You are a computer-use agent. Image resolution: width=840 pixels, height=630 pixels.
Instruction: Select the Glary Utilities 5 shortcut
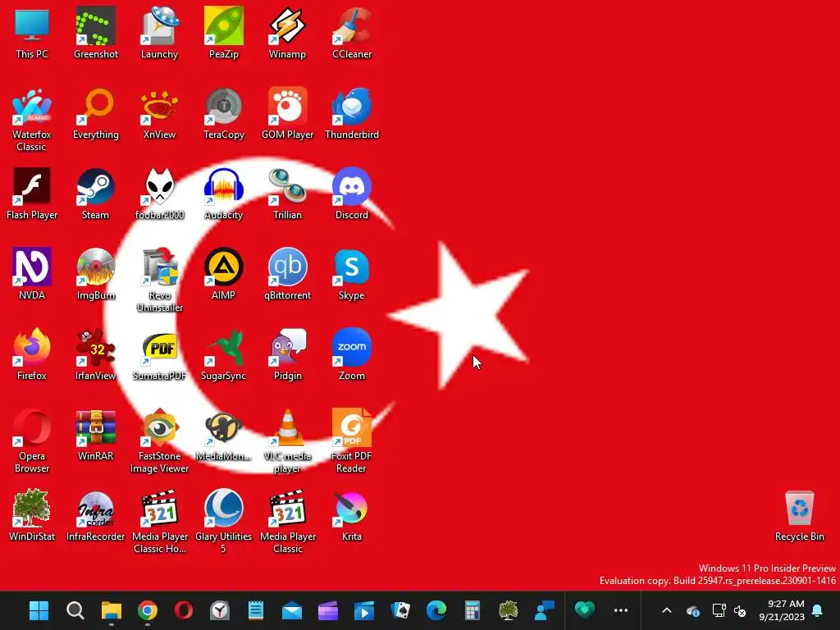[x=223, y=522]
